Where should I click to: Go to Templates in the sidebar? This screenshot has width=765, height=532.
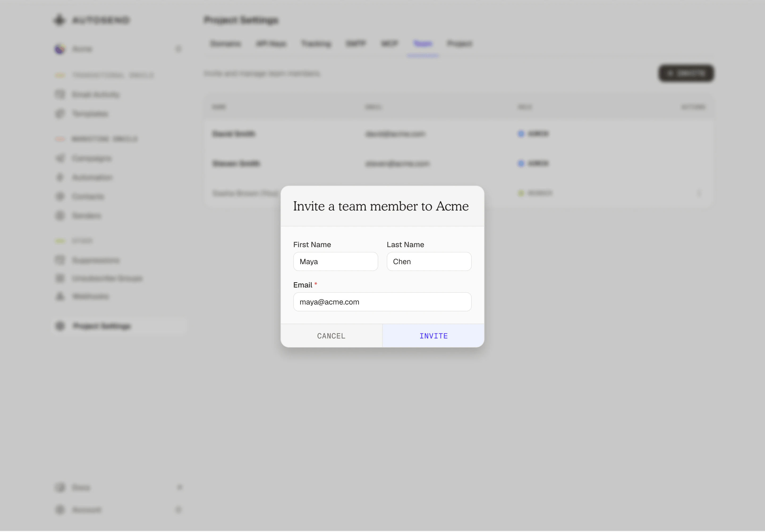[x=90, y=114]
